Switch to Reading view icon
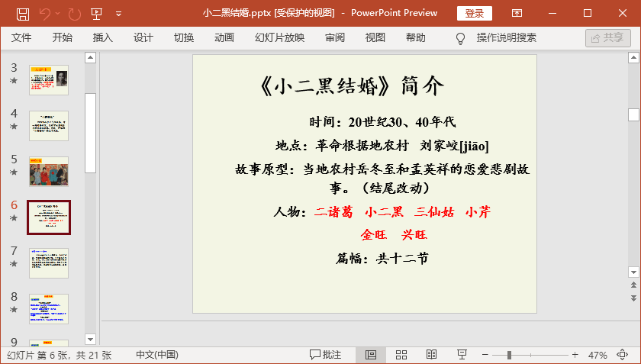Viewport: 641px width, 364px height. [x=431, y=355]
